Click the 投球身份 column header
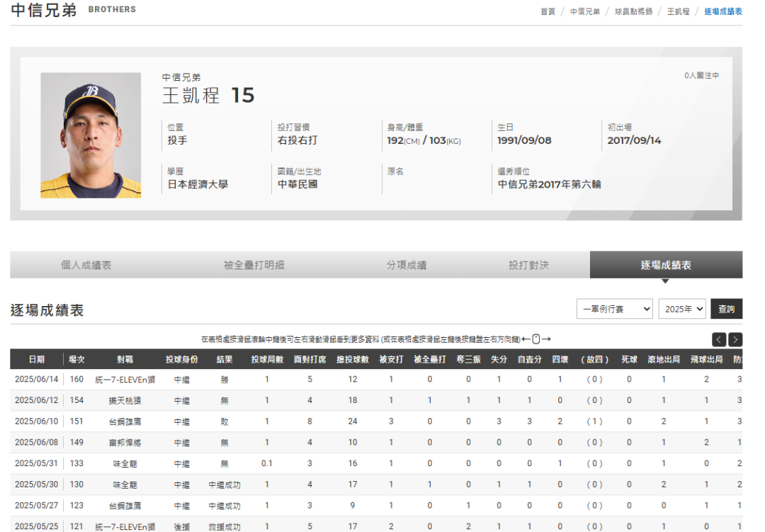This screenshot has width=765, height=532. tap(181, 359)
